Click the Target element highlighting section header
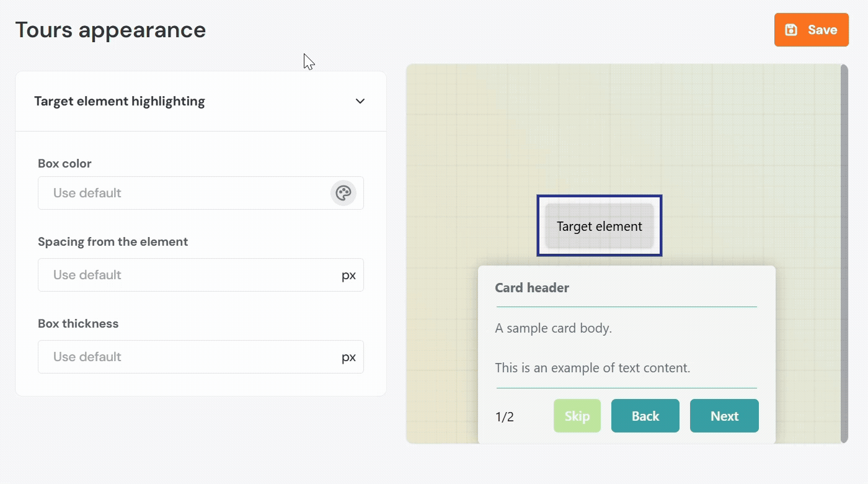Image resolution: width=868 pixels, height=484 pixels. 120,101
